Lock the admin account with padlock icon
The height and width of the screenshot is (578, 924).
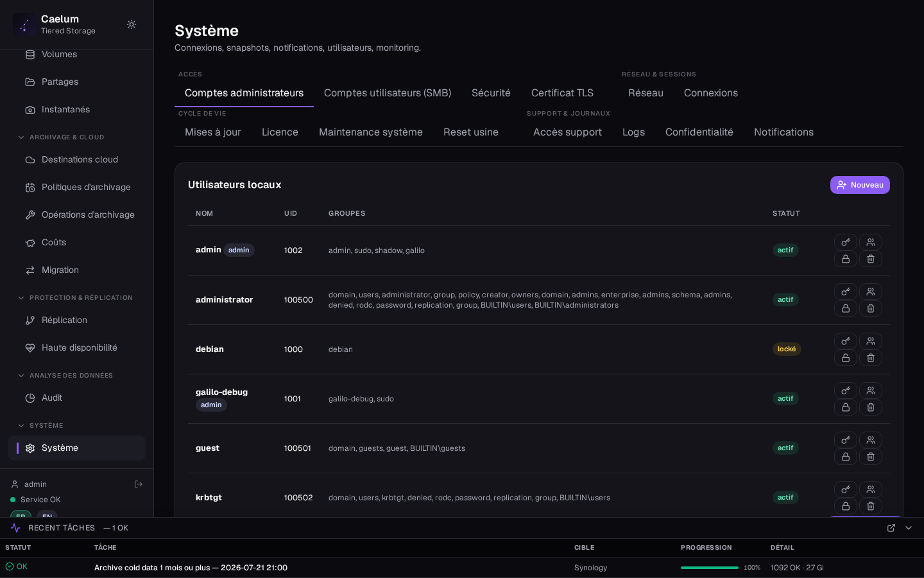click(x=846, y=259)
